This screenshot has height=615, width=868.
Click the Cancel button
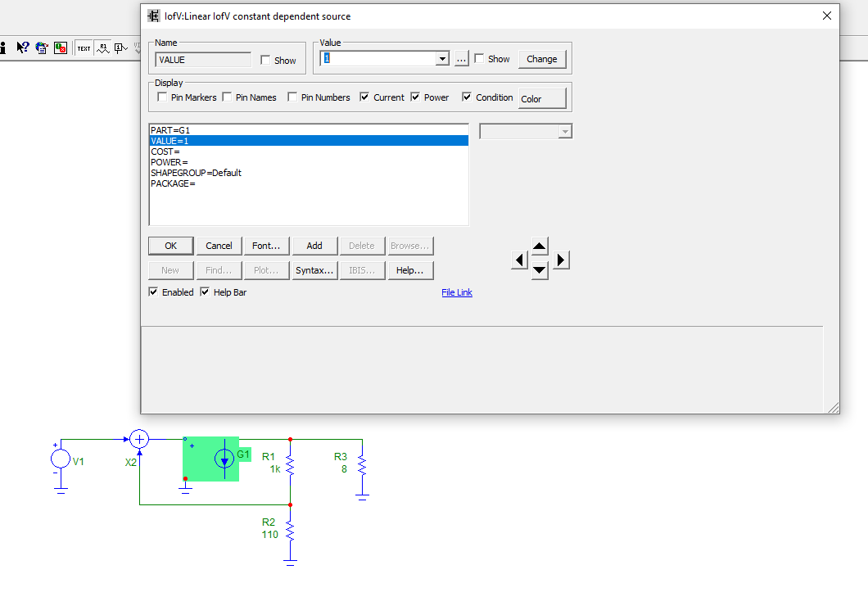click(x=219, y=246)
